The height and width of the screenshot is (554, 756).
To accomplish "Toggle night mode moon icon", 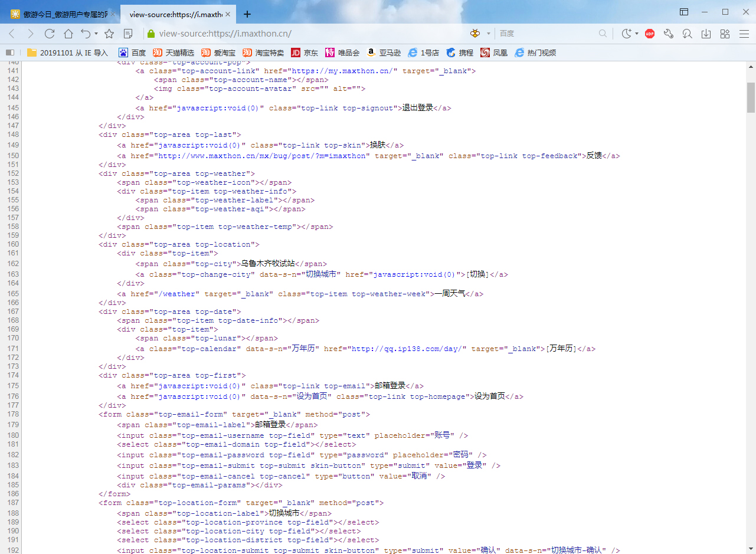I will tap(627, 34).
